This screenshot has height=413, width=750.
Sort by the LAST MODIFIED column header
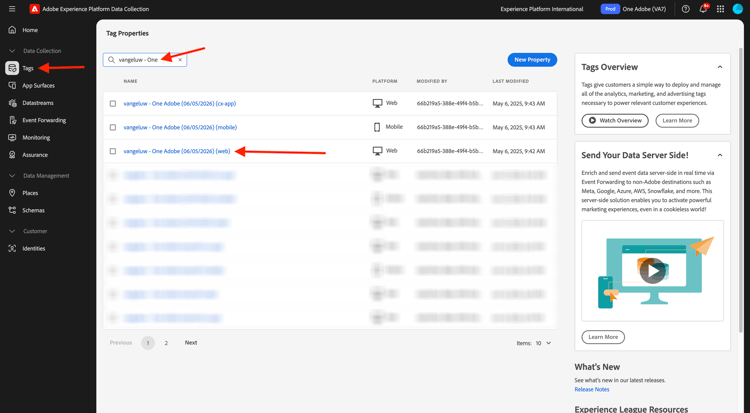(510, 81)
